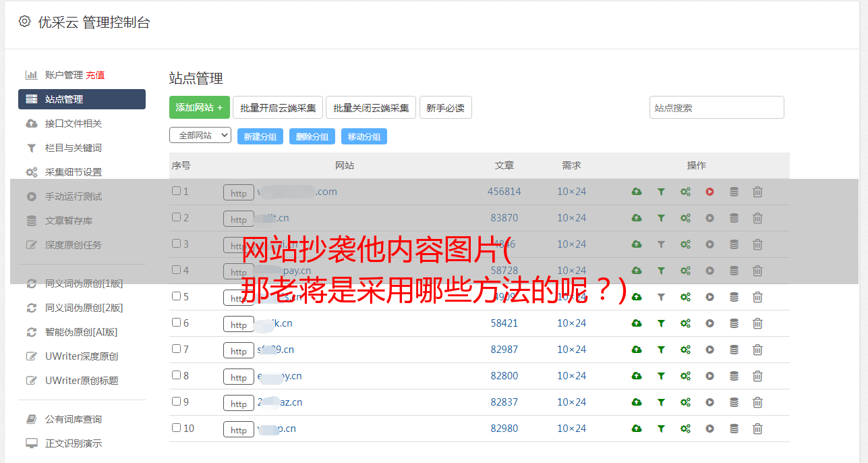Image resolution: width=868 pixels, height=463 pixels.
Task: Tick the checkbox for site 10
Action: coord(176,428)
